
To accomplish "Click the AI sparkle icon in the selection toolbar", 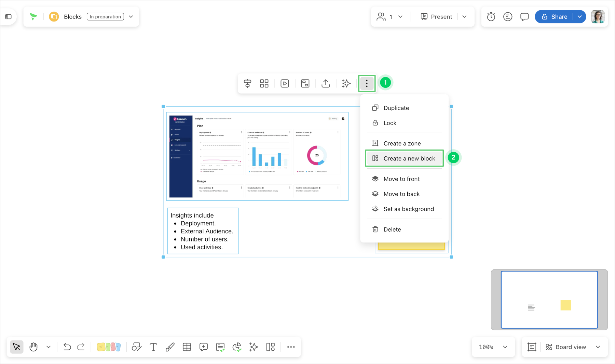I will click(x=346, y=83).
